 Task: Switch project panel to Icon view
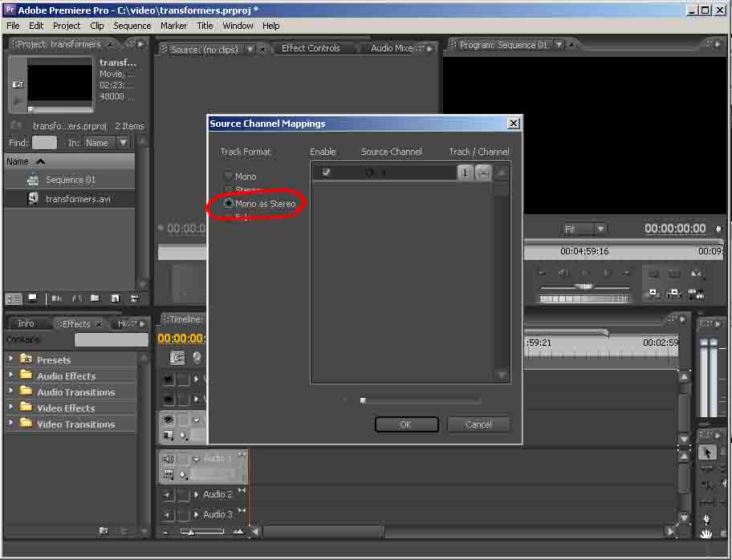click(x=32, y=298)
